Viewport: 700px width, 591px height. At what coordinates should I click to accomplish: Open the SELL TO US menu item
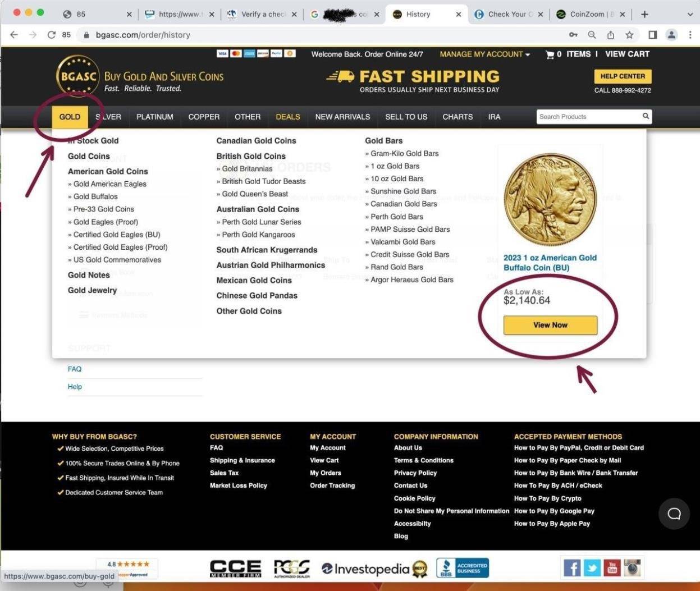406,117
